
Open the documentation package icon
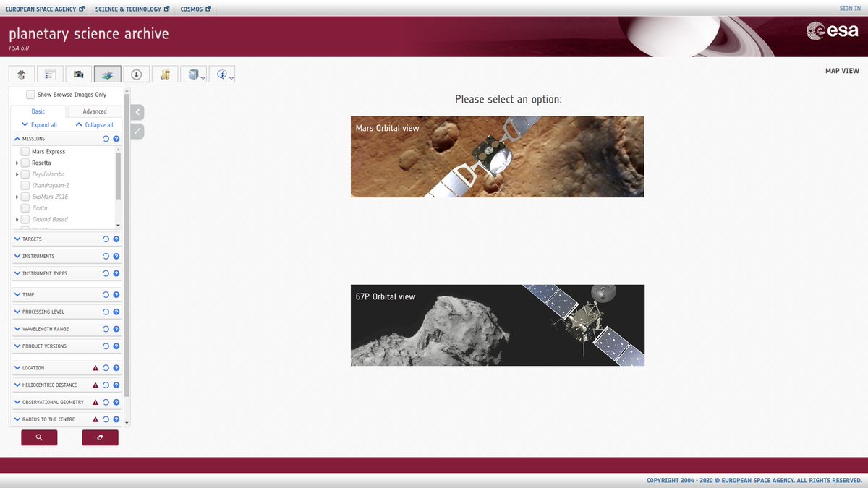(192, 73)
